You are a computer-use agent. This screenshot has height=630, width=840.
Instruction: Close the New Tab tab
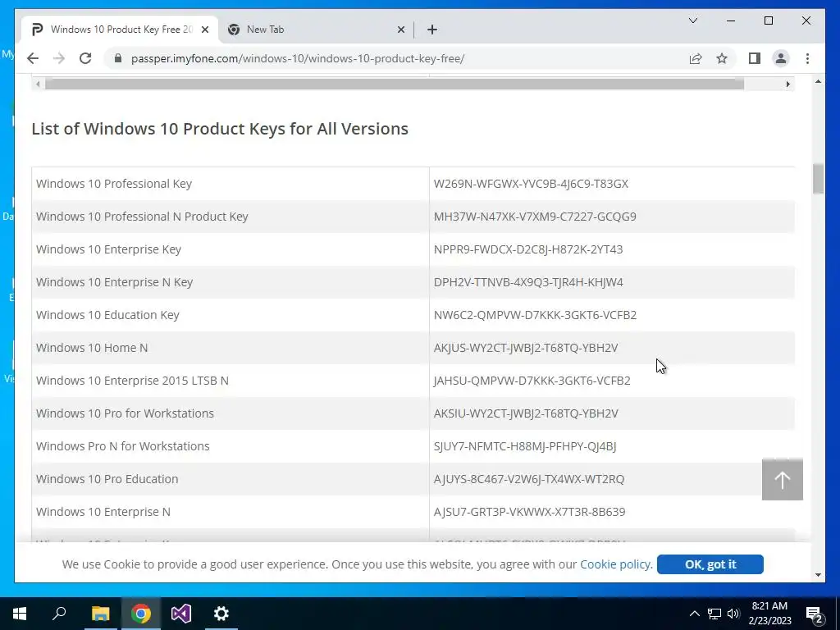[x=400, y=30]
